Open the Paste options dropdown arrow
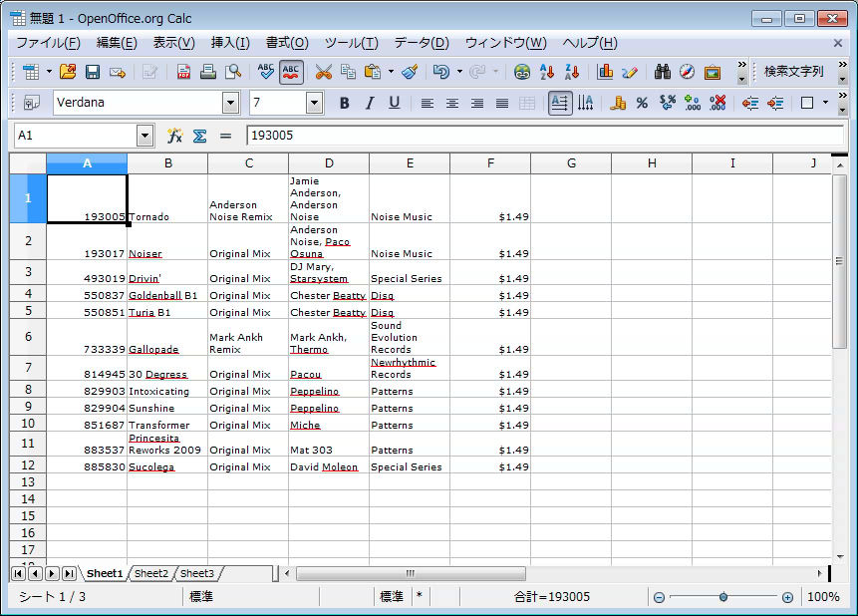Viewport: 858px width, 616px height. [391, 72]
